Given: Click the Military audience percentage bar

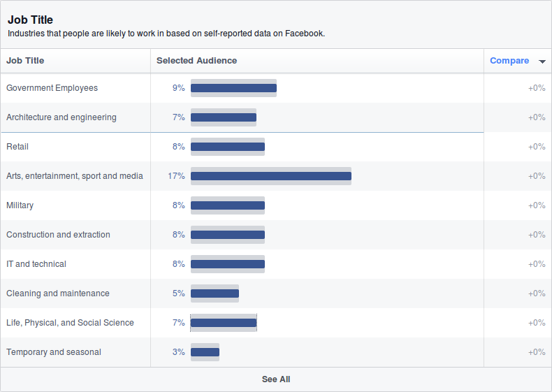Looking at the screenshot, I should pyautogui.click(x=227, y=205).
